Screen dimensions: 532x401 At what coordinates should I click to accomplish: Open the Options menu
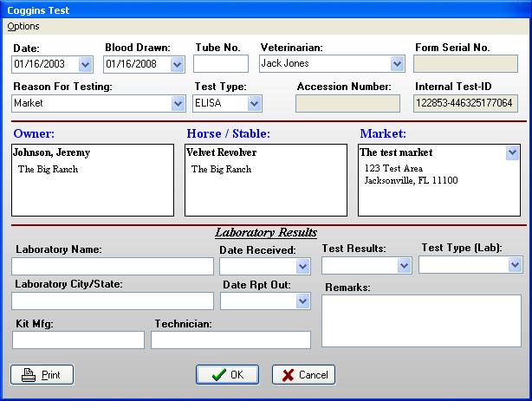click(23, 27)
